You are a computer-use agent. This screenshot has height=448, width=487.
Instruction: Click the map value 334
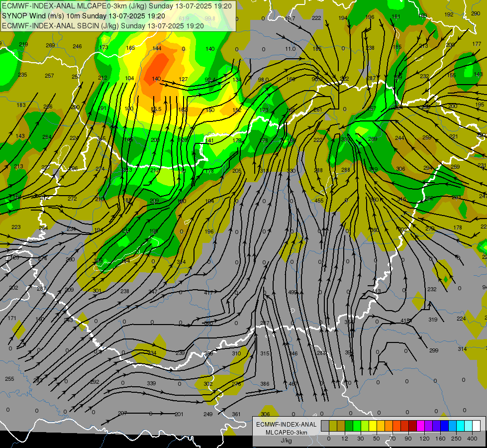tap(152, 353)
